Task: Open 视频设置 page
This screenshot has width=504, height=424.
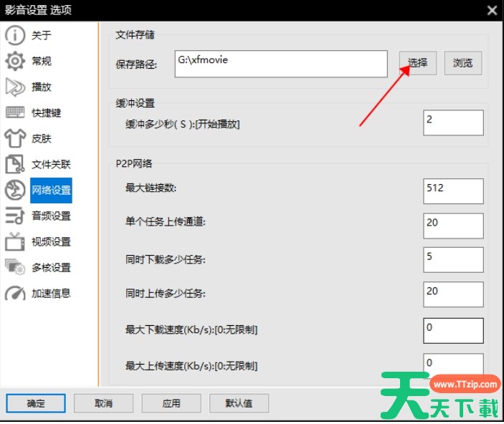Action: 51,241
